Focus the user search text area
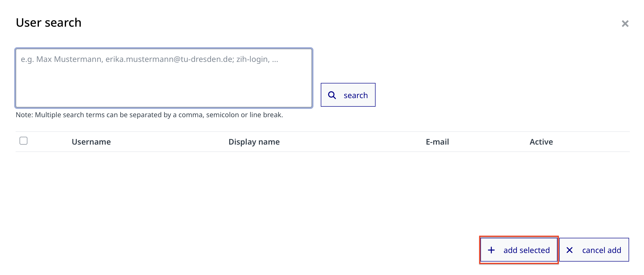 coord(164,83)
